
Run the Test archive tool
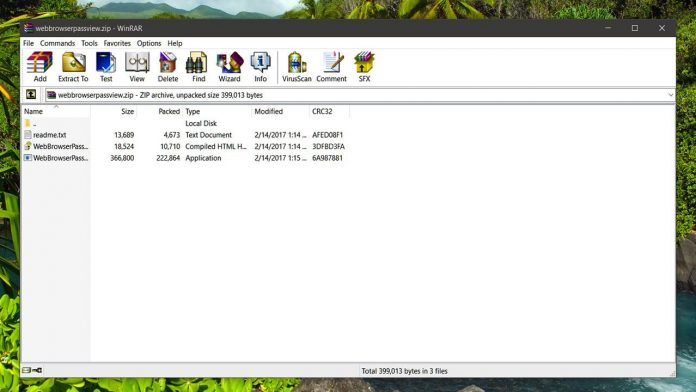pyautogui.click(x=106, y=67)
